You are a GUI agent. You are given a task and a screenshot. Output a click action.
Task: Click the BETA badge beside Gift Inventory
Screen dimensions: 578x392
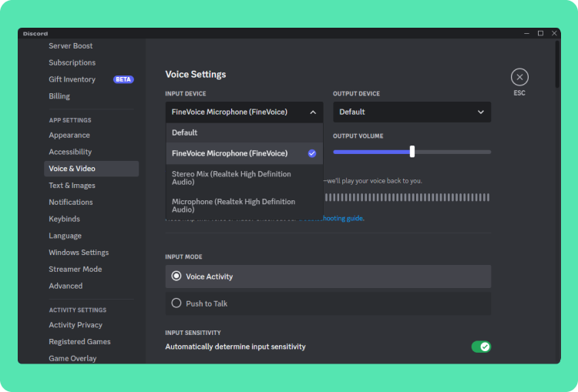(123, 79)
